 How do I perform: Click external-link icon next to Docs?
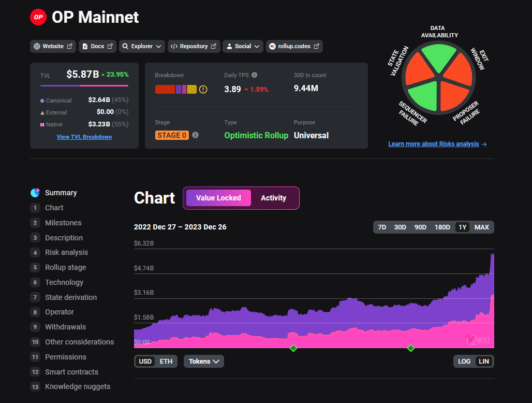point(110,46)
